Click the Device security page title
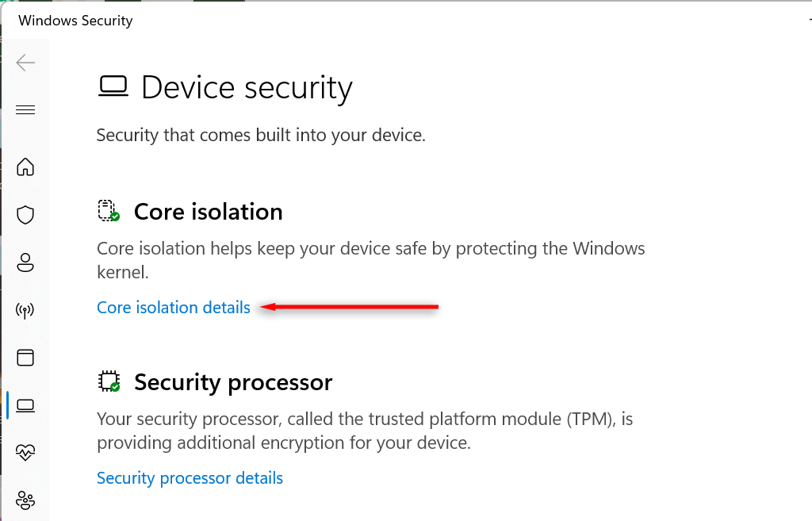 247,87
